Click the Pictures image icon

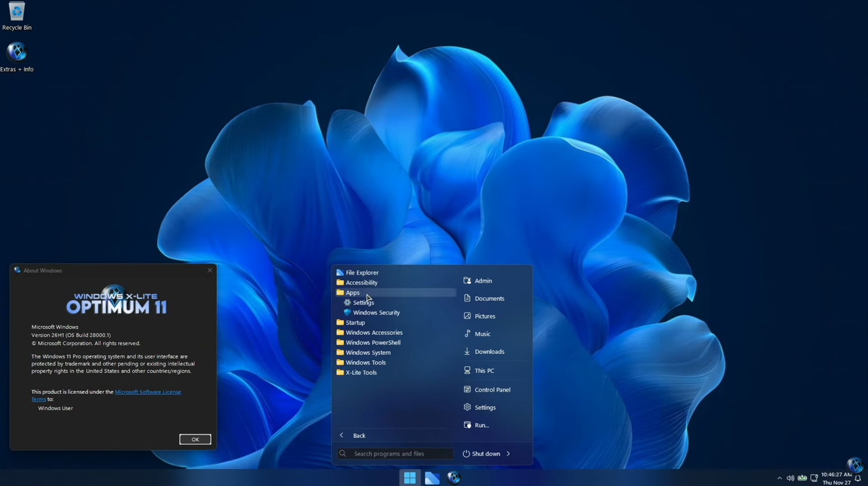(467, 316)
